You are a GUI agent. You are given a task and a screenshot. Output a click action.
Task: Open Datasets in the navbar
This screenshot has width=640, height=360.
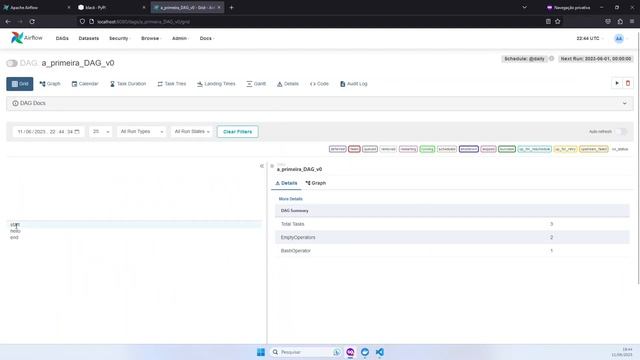89,38
